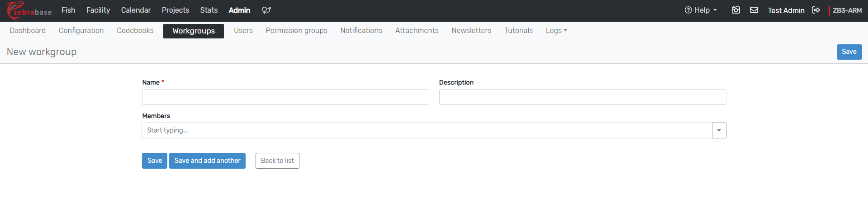Screen dimensions: 868x213
Task: Click the camera screenshot icon
Action: coord(736,10)
